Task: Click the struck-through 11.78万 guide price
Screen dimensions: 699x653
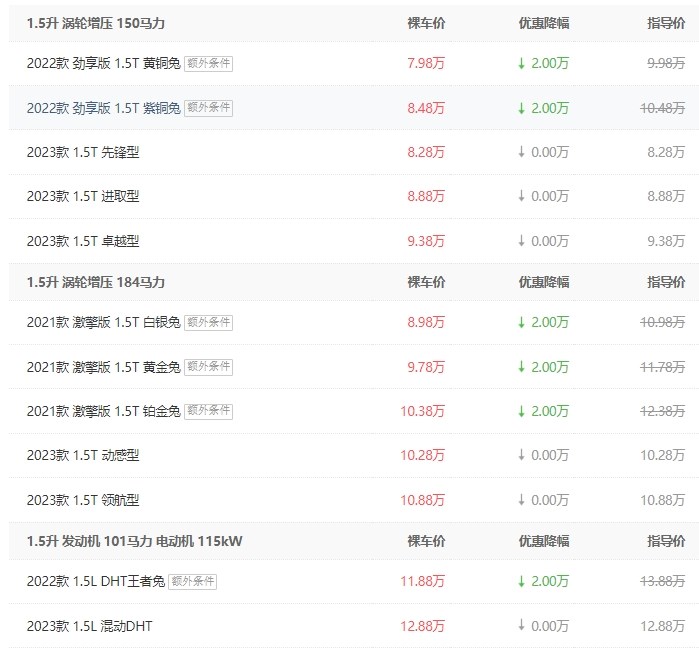Action: click(x=662, y=367)
